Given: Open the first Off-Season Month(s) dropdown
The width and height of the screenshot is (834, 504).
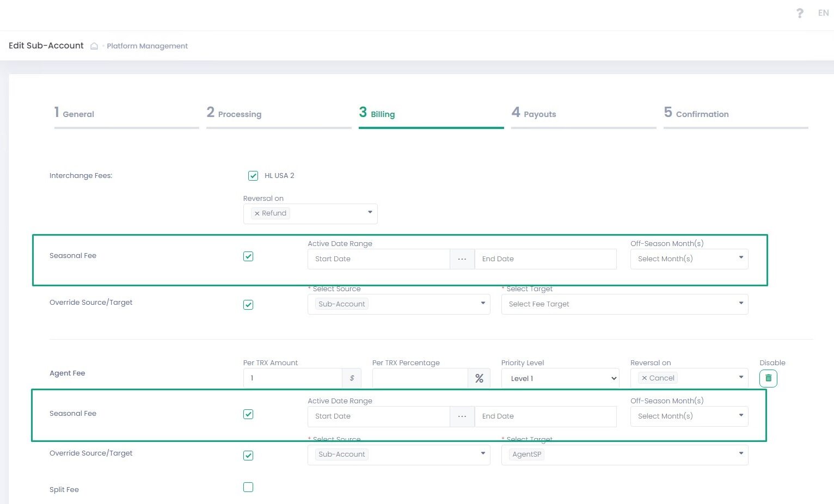Looking at the screenshot, I should tap(689, 259).
